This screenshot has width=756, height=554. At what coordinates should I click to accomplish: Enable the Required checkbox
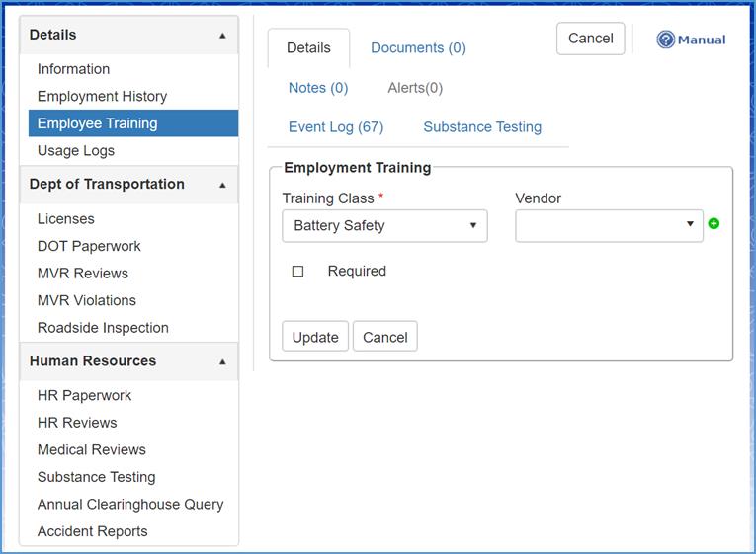pyautogui.click(x=297, y=272)
